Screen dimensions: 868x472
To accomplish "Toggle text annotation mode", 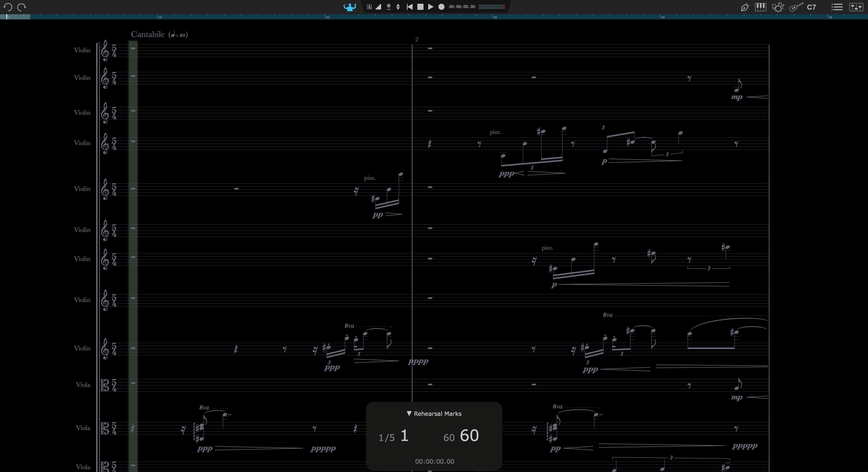I will coord(369,6).
